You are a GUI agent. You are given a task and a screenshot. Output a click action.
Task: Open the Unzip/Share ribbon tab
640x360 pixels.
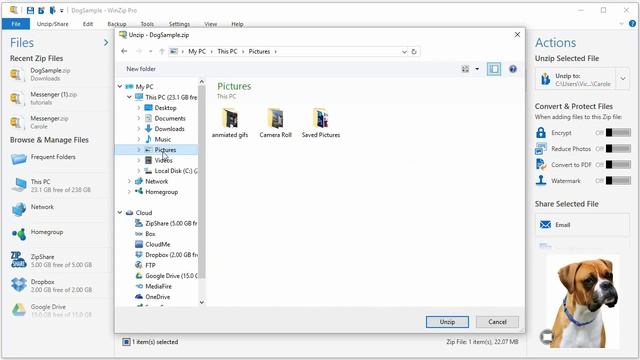coord(53,24)
